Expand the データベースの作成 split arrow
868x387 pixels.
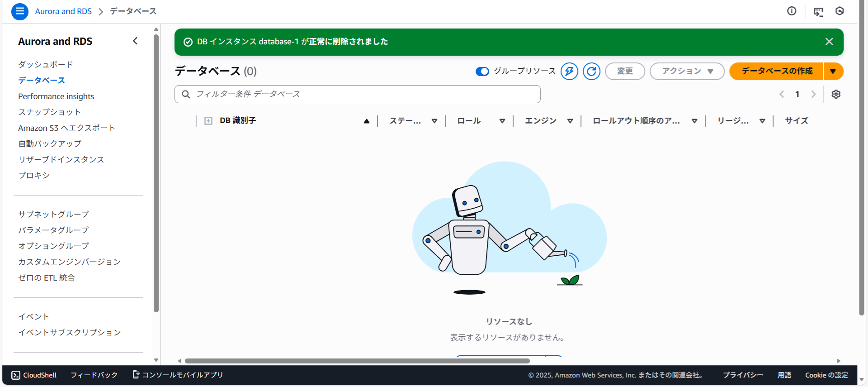click(833, 72)
